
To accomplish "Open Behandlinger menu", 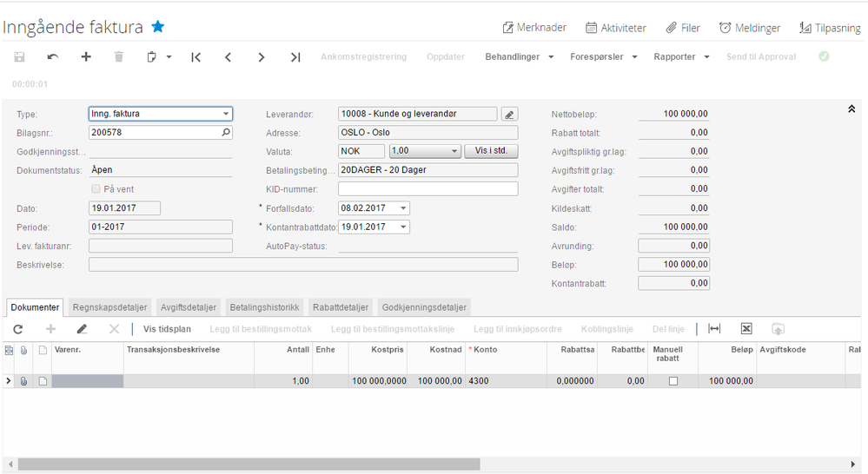I will click(520, 57).
